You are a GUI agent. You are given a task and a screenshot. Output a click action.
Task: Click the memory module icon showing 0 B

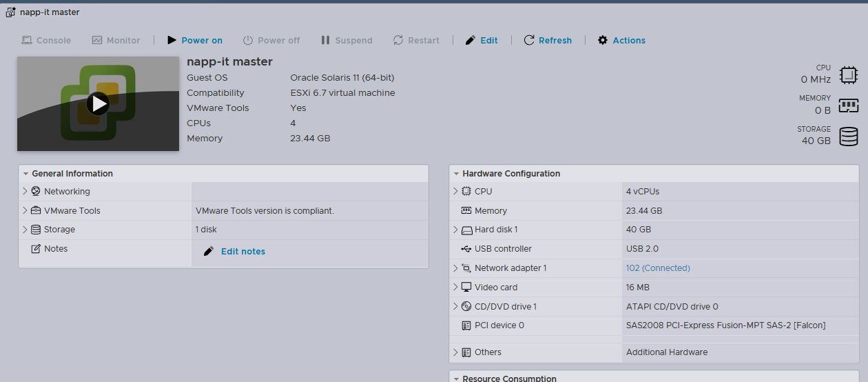(849, 105)
